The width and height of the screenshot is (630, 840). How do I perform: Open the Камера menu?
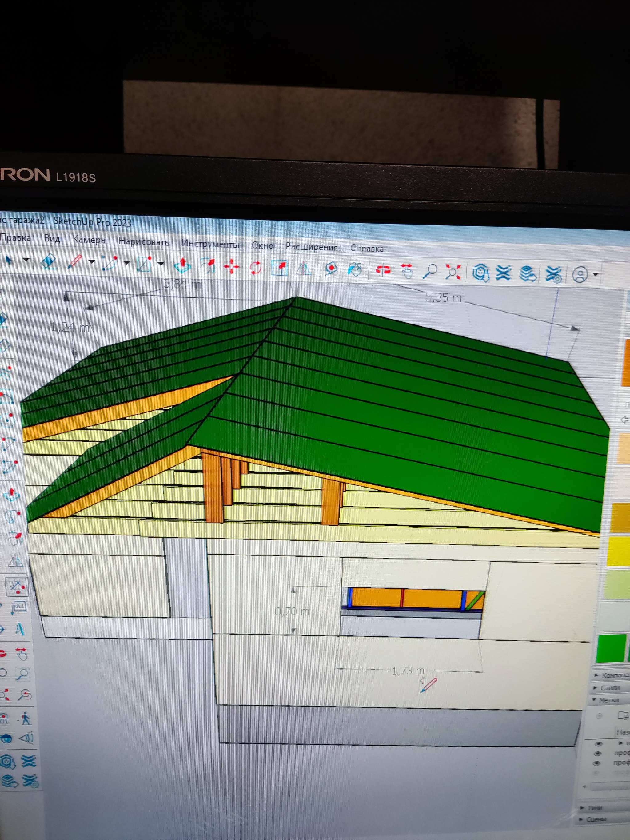(x=89, y=240)
